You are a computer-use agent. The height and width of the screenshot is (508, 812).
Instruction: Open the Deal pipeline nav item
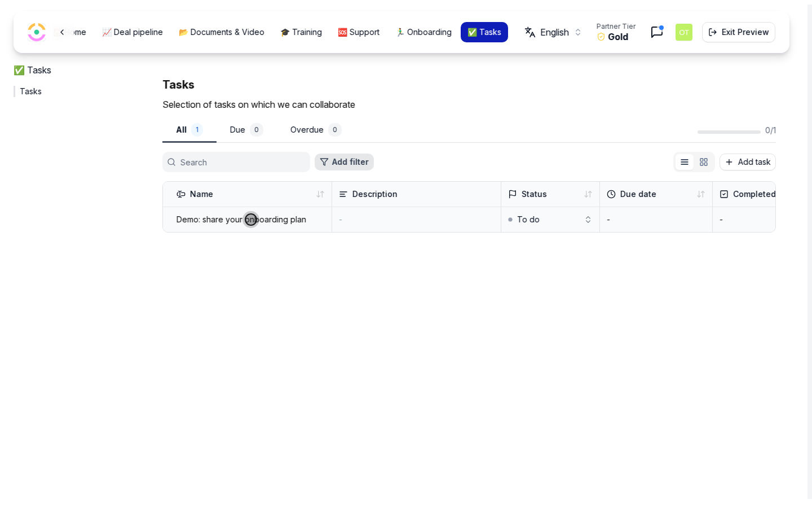click(133, 32)
